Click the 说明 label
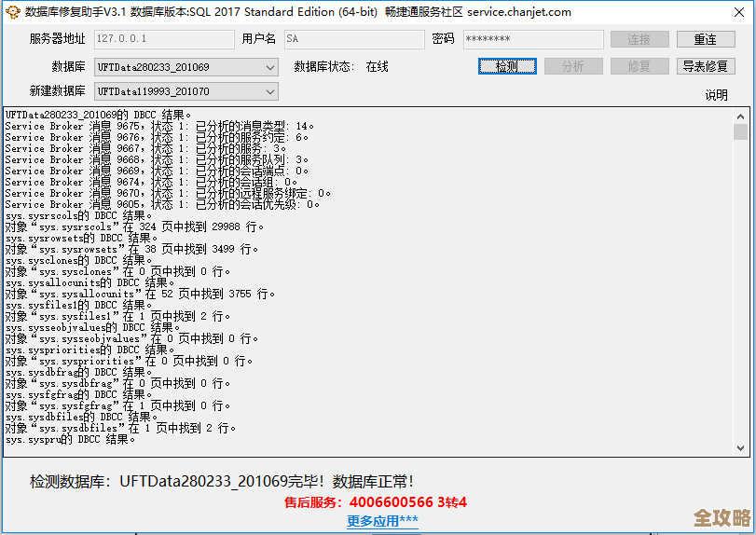This screenshot has width=756, height=535. (x=716, y=95)
